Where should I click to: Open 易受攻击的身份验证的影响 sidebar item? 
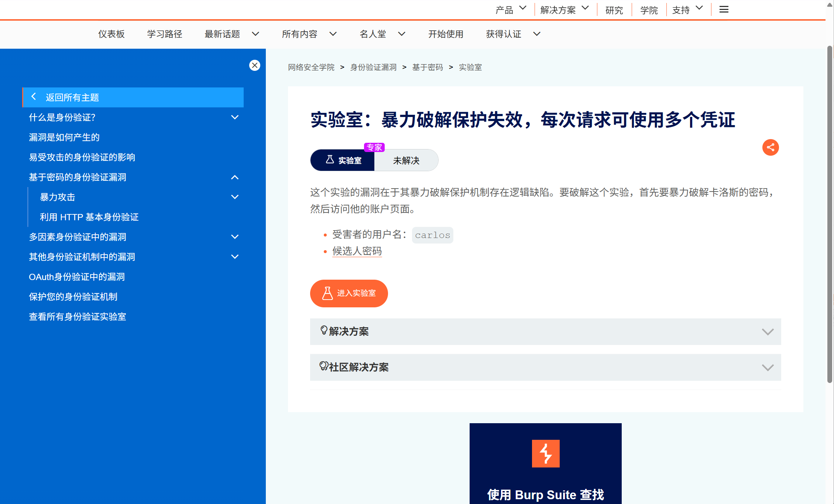click(x=82, y=157)
